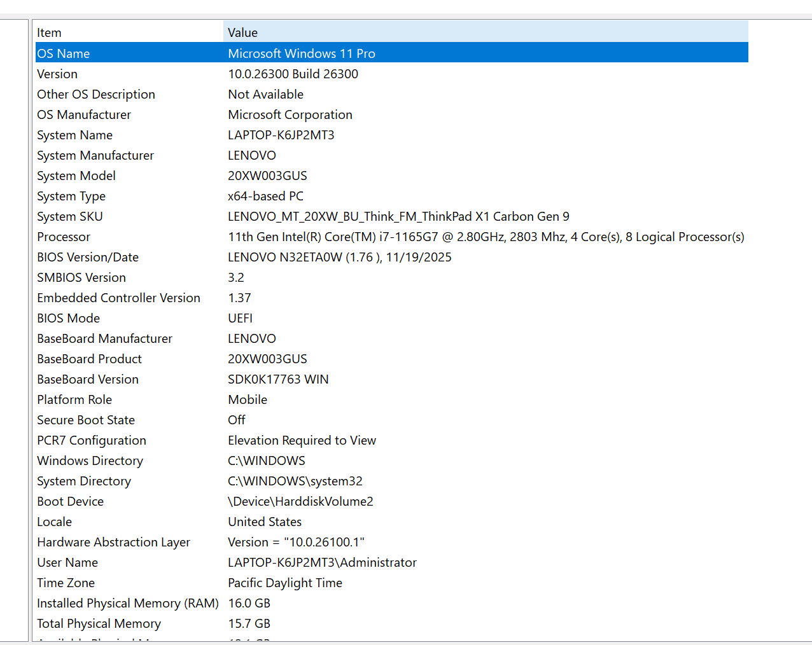Select the "Windows Directory" item label
The height and width of the screenshot is (645, 812).
[x=90, y=461]
